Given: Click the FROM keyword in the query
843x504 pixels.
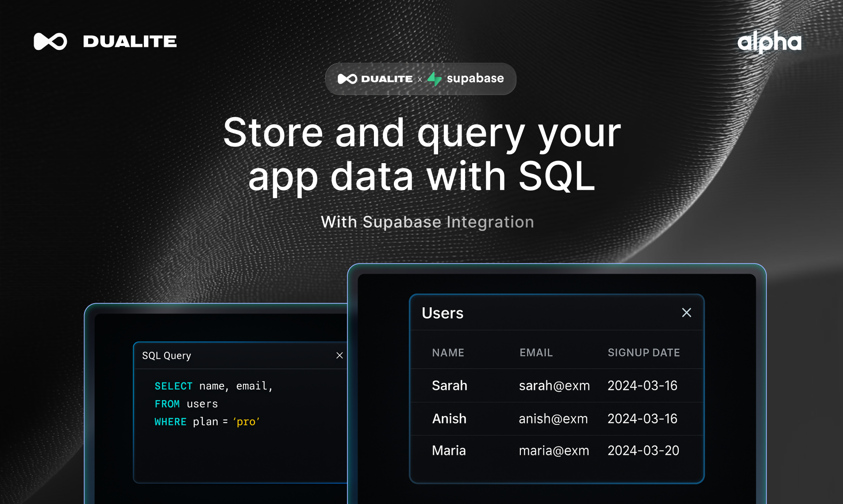Looking at the screenshot, I should [x=167, y=404].
